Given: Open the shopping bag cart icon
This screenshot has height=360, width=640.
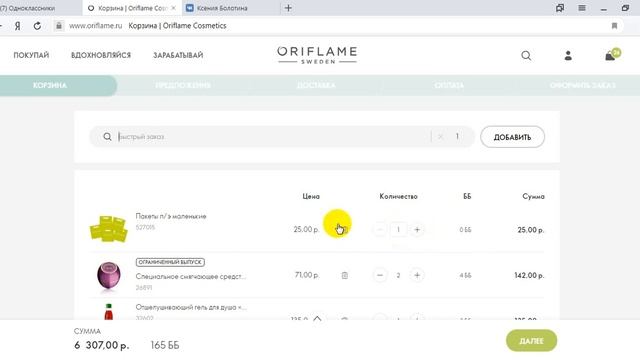Looking at the screenshot, I should point(611,55).
